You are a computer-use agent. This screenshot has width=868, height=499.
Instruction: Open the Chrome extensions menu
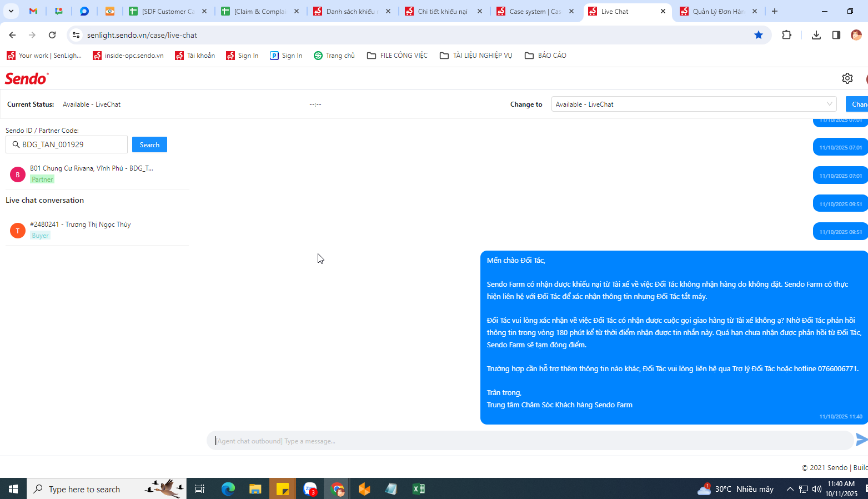tap(786, 35)
